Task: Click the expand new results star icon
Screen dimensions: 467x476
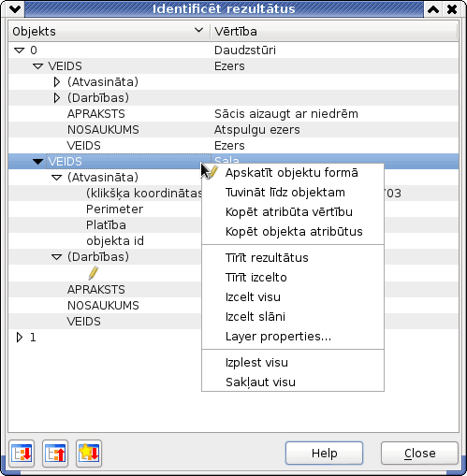Action: [x=89, y=454]
